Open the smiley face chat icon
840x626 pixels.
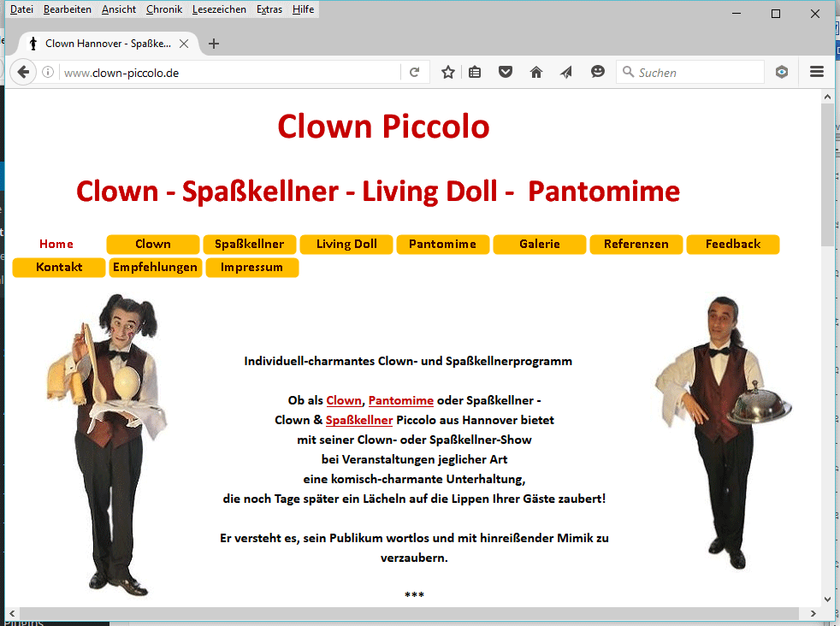coord(598,72)
